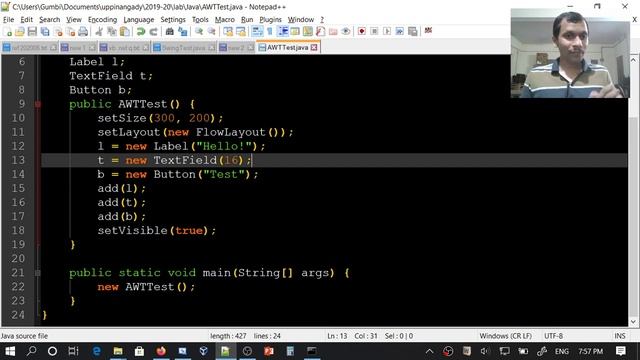
Task: Click the spell check ABC icon
Action: tap(428, 31)
